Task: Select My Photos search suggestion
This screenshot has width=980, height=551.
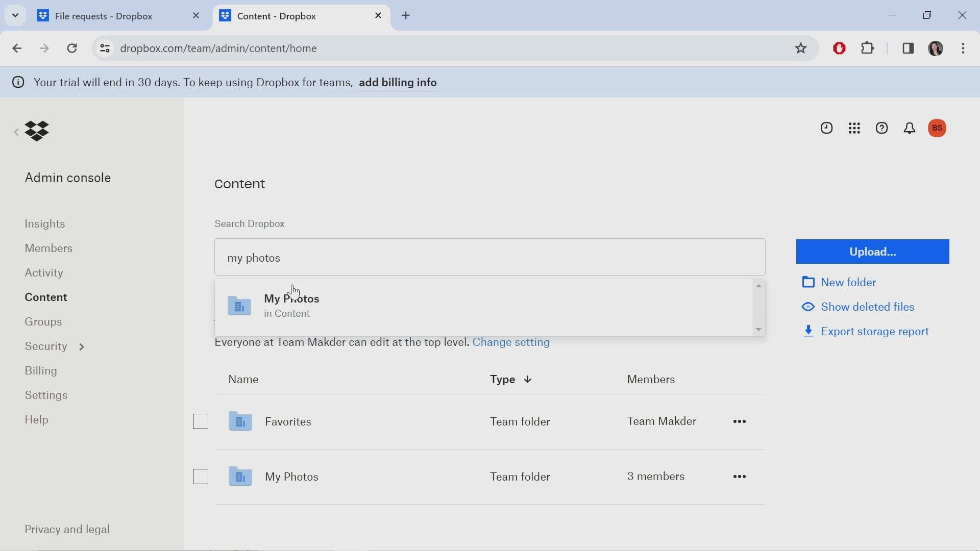Action: tap(483, 306)
